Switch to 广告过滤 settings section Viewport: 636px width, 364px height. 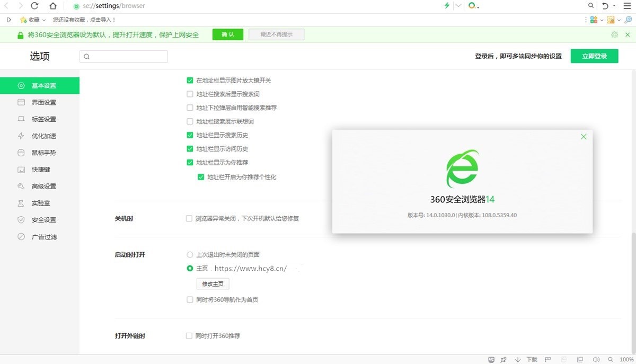44,237
